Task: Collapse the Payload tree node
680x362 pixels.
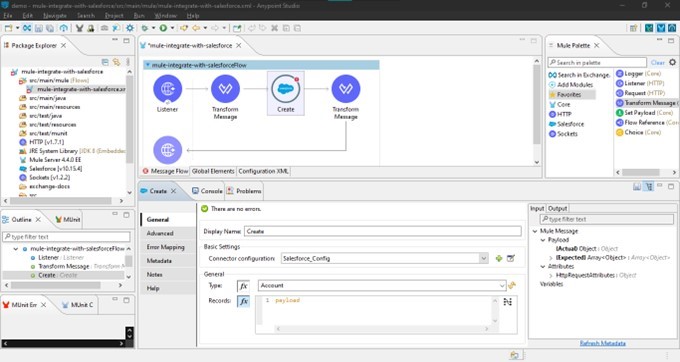Action: click(543, 240)
